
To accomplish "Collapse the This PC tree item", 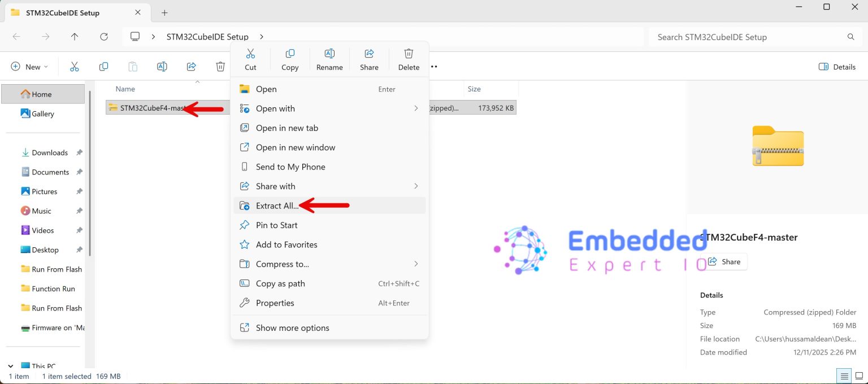I will [x=10, y=365].
